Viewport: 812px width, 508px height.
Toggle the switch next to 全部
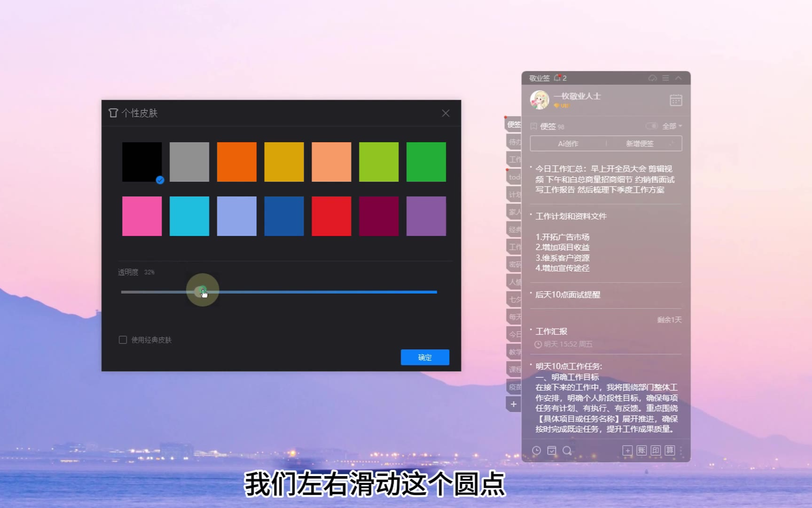[651, 126]
